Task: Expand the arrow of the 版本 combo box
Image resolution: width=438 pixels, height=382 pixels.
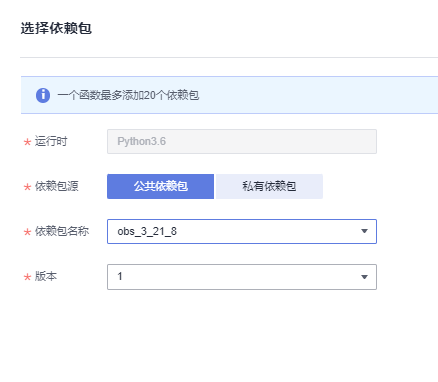Action: pyautogui.click(x=364, y=277)
